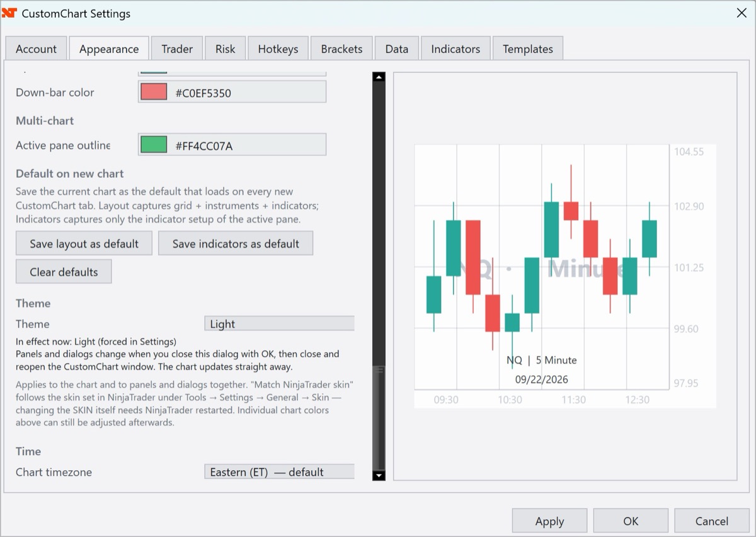The width and height of the screenshot is (756, 537).
Task: Open the Account tab
Action: click(x=36, y=49)
